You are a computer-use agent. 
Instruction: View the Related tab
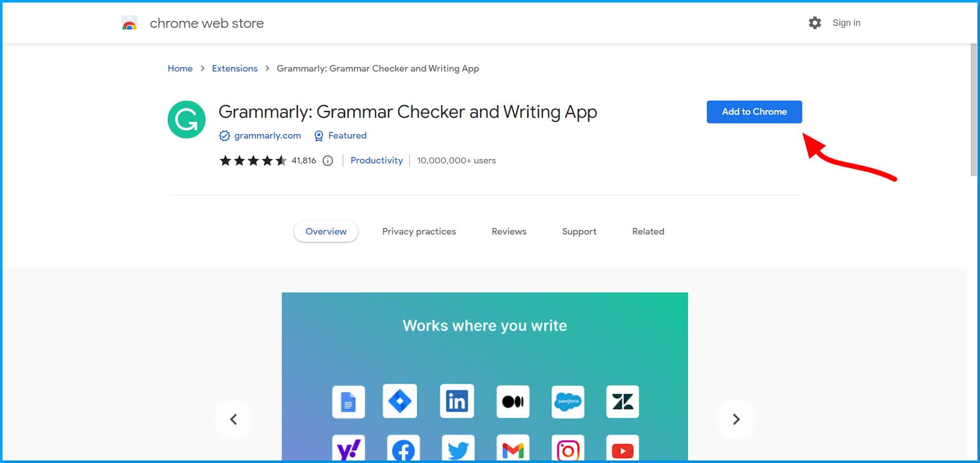coord(648,231)
